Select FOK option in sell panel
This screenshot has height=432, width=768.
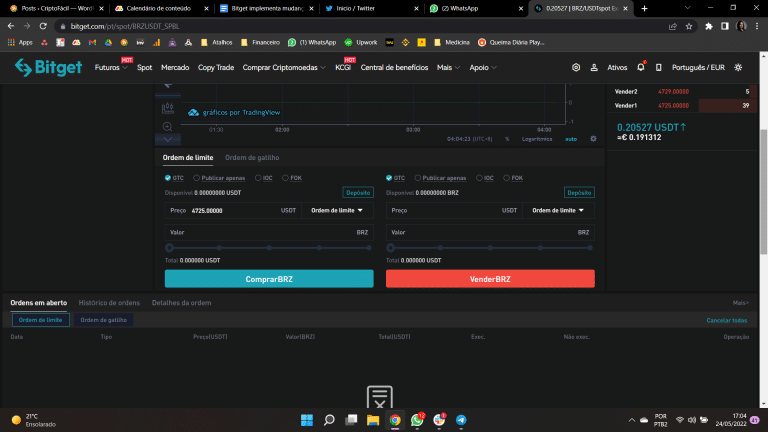click(513, 178)
